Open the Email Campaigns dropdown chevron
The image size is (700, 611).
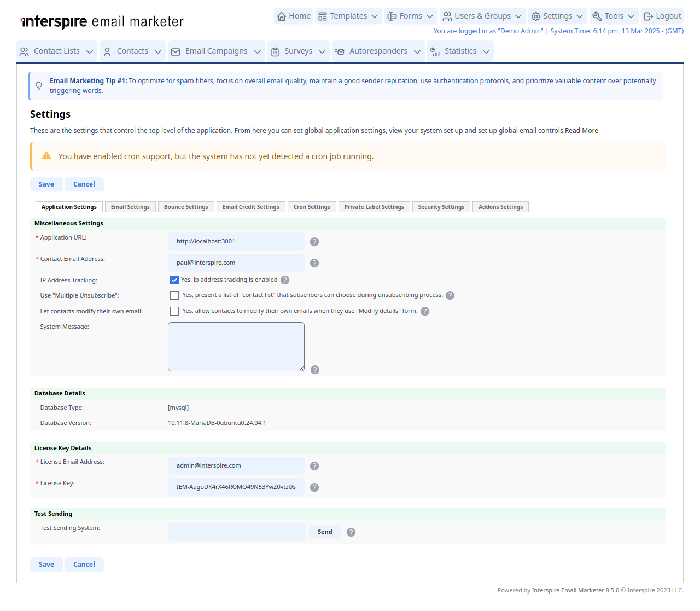point(258,52)
